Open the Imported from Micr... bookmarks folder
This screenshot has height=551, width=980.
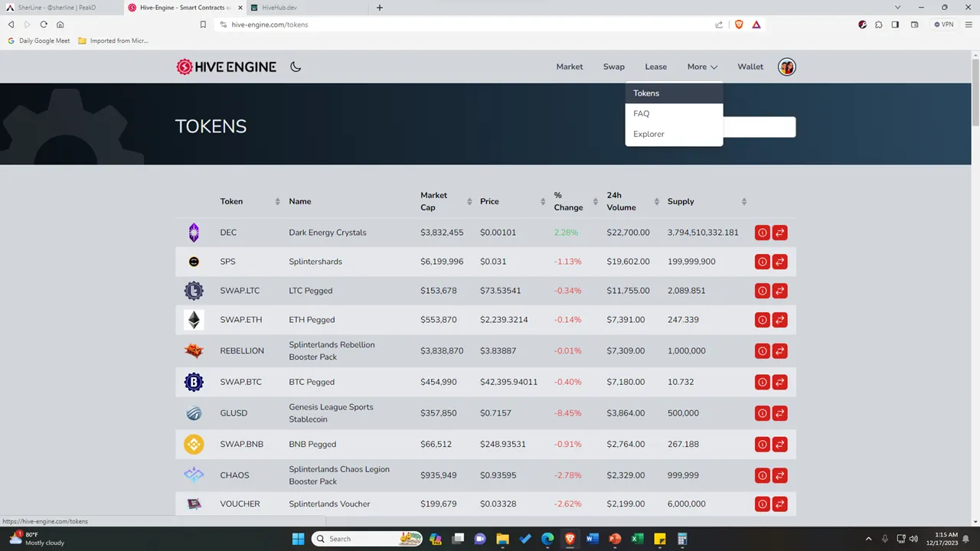pos(113,41)
